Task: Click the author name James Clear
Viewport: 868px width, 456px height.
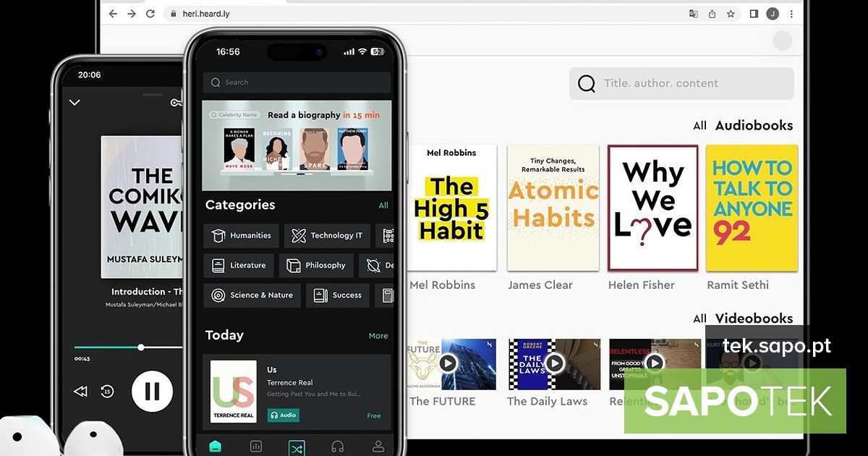Action: 540,285
